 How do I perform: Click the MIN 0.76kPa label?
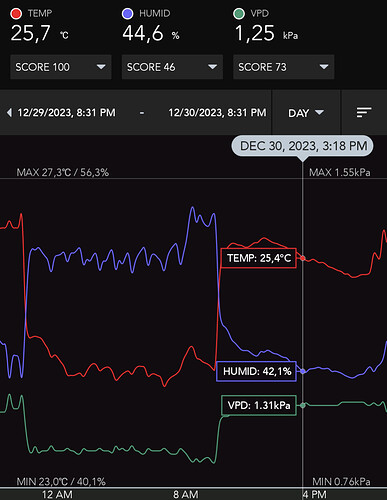pos(341,482)
